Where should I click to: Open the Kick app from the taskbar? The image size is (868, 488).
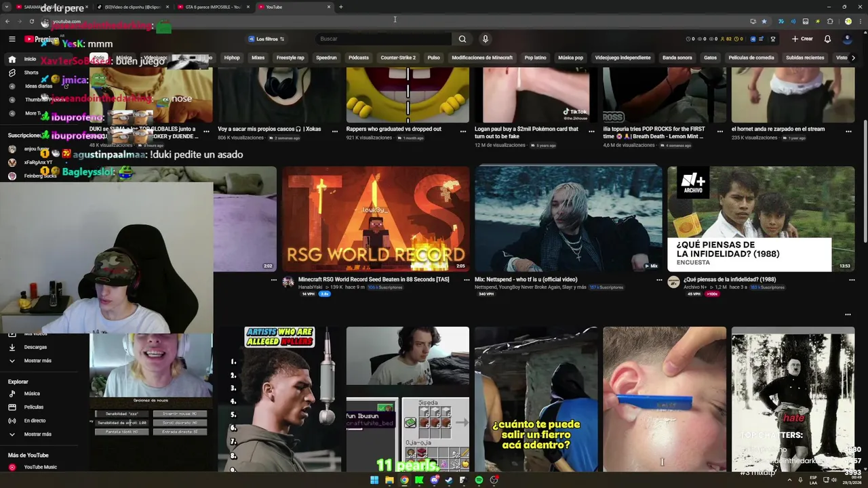pos(419,480)
